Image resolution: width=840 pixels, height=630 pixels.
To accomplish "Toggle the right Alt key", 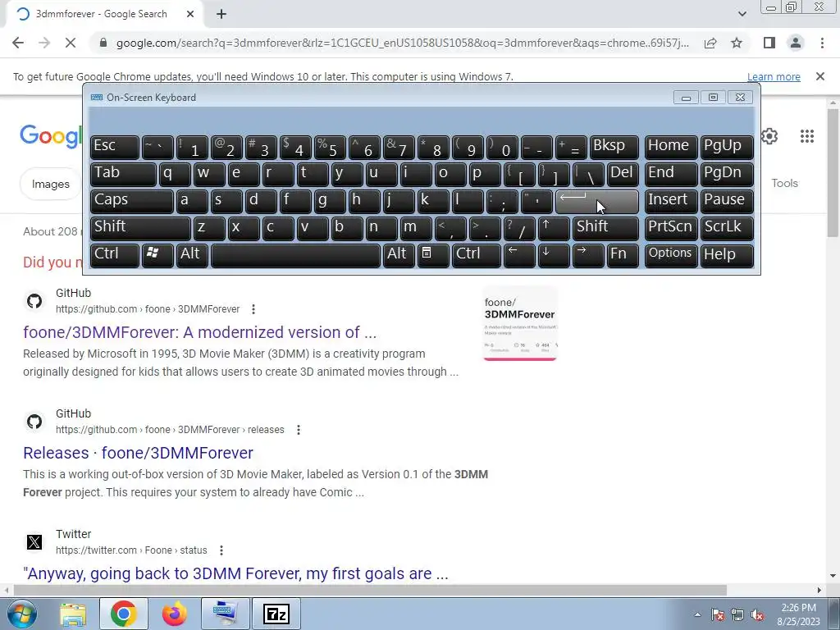I will tap(399, 256).
